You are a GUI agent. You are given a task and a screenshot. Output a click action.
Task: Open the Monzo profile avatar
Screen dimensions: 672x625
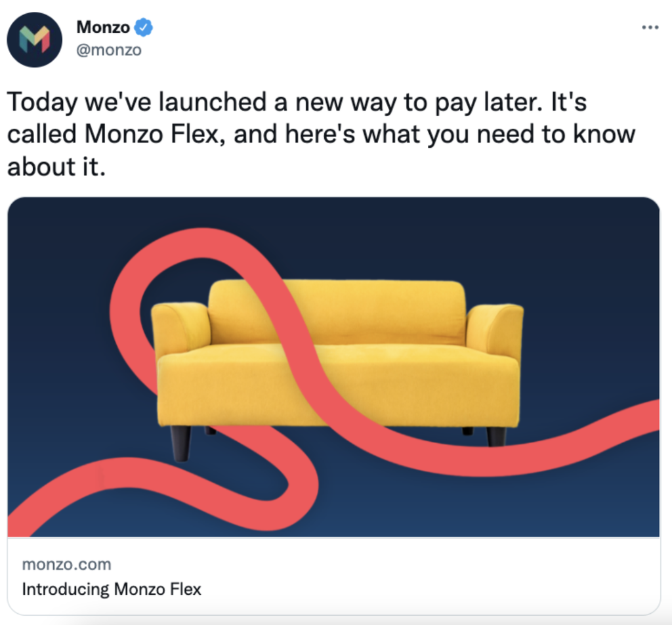click(x=35, y=39)
